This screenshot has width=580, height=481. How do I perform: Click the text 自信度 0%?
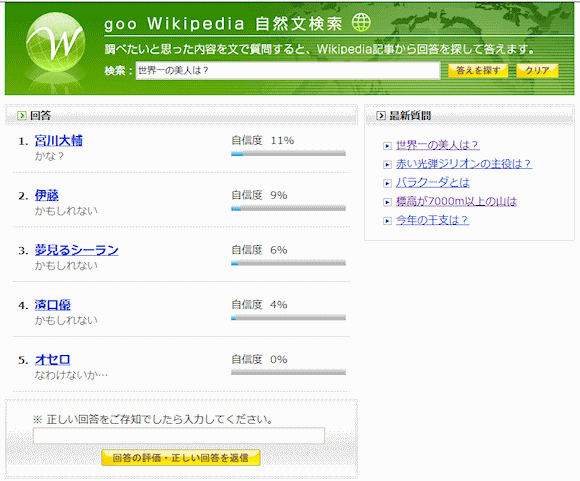click(259, 360)
